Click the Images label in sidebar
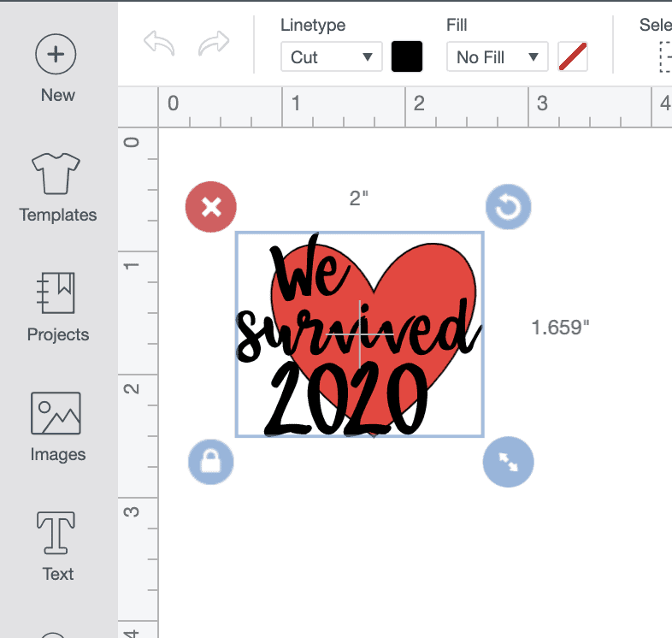Image resolution: width=672 pixels, height=638 pixels. pos(58,454)
